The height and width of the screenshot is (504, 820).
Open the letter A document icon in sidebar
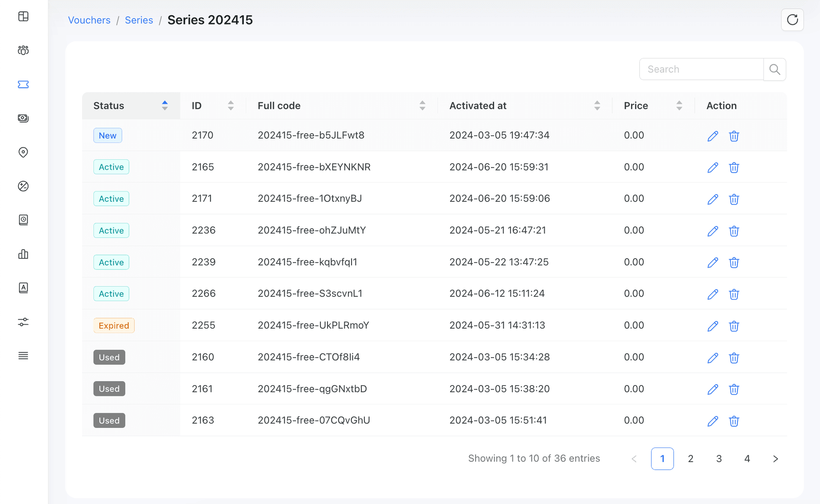coord(23,288)
